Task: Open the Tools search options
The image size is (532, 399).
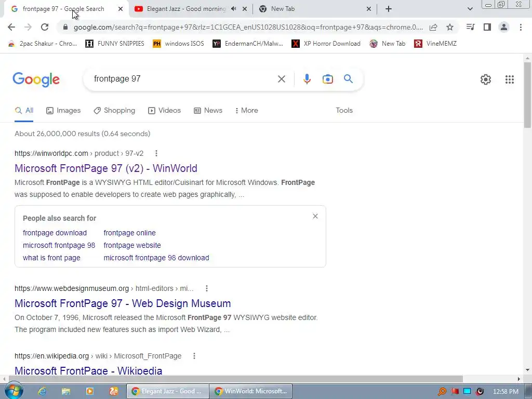Action: [x=344, y=110]
